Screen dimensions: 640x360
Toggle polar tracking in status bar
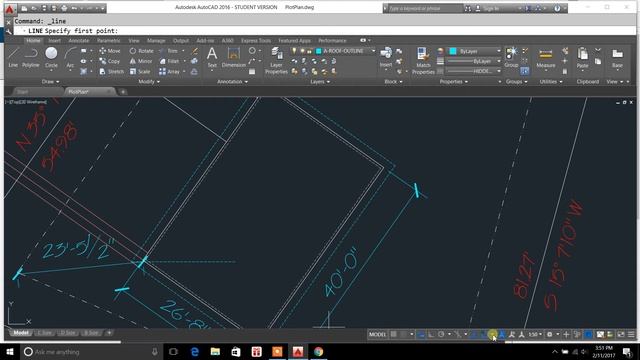441,334
